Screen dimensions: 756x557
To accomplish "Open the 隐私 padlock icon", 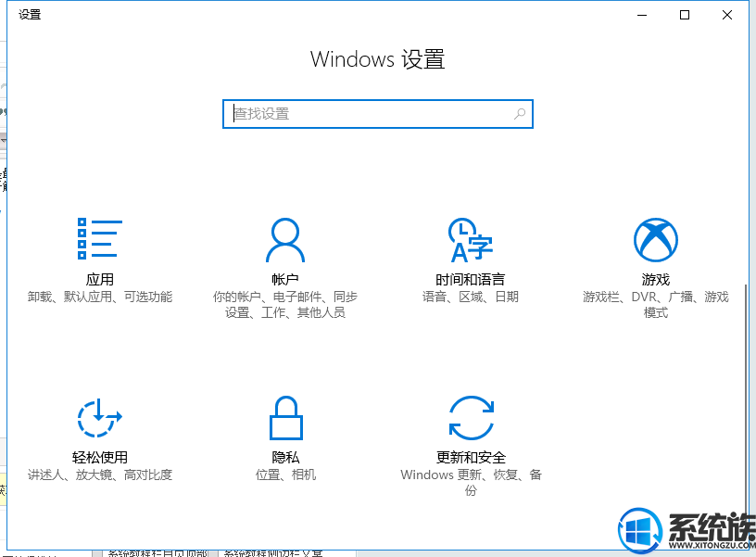I will pos(285,418).
